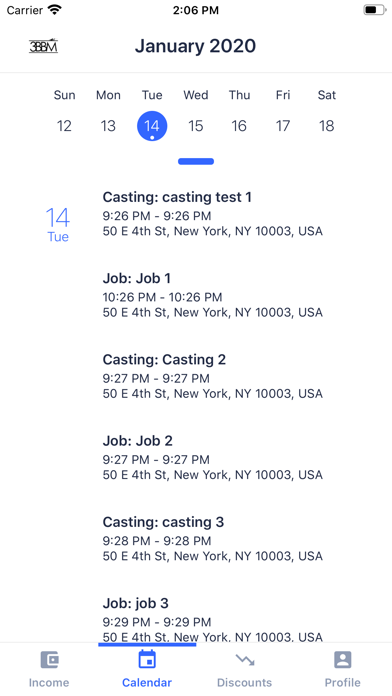
Task: Tap the Wi-Fi status icon
Action: point(55,9)
